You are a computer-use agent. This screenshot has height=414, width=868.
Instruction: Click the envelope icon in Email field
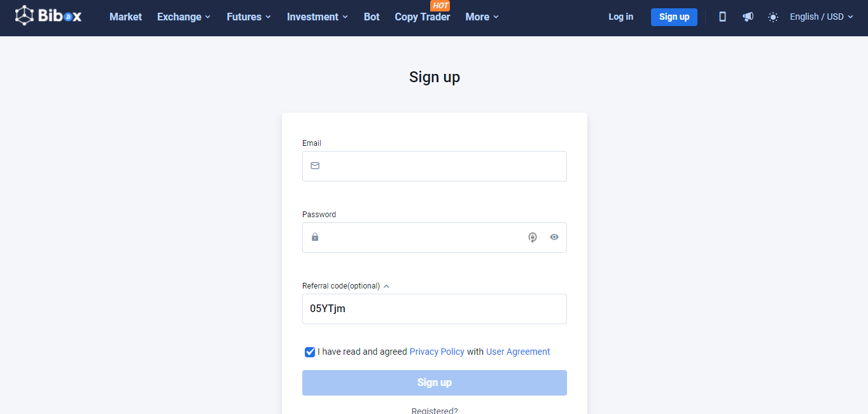pyautogui.click(x=315, y=166)
